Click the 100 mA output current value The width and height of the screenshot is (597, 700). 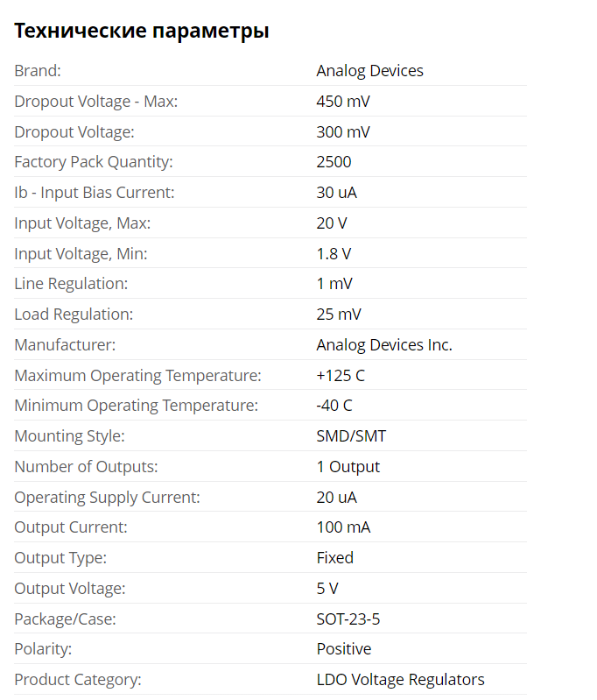(x=343, y=527)
